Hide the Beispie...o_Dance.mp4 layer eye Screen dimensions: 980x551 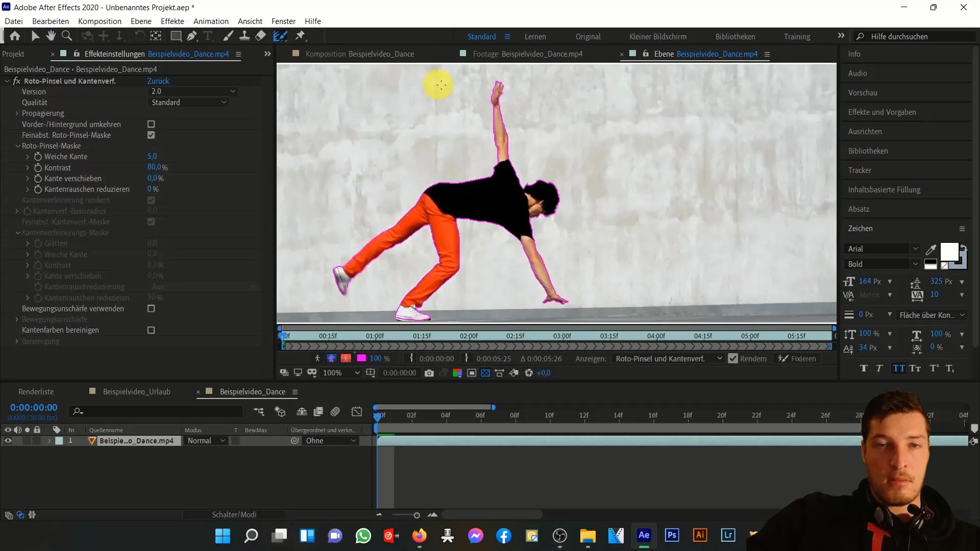[x=8, y=441]
